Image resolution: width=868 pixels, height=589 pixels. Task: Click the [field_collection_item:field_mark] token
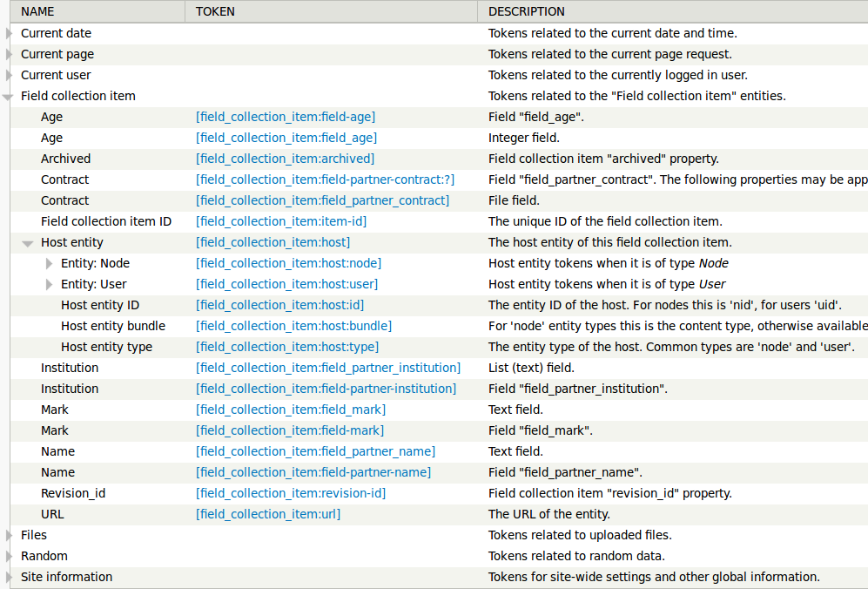pyautogui.click(x=291, y=410)
